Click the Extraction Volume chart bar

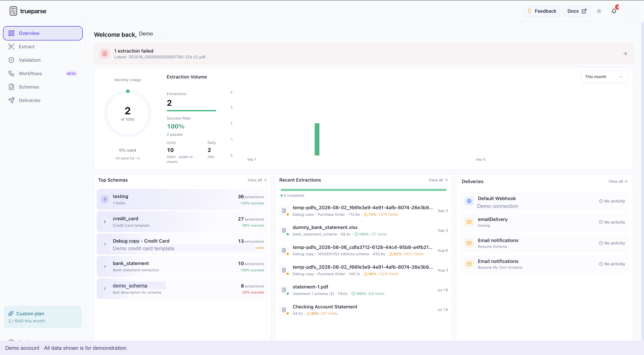[317, 139]
